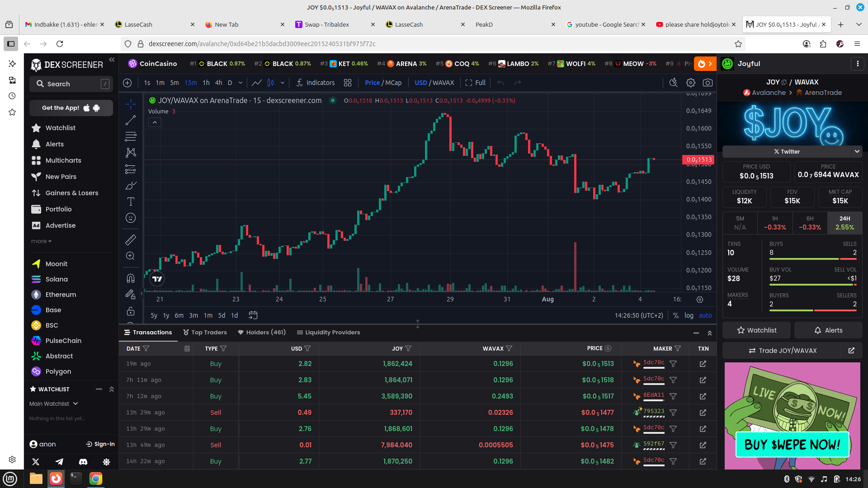
Task: Add a symbol to compare with plus icon
Action: pos(127,83)
